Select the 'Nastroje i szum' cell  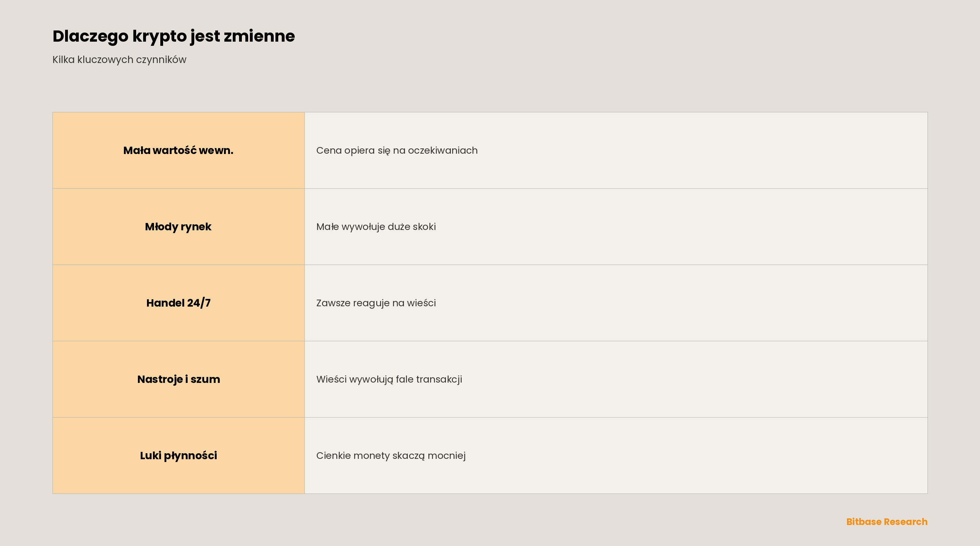(x=178, y=379)
